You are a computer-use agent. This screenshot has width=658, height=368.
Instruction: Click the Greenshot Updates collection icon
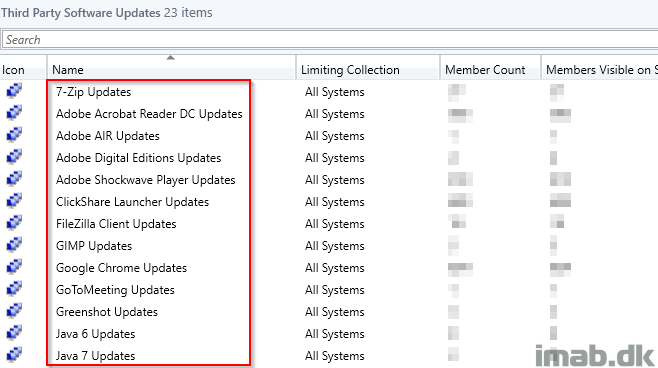[14, 311]
